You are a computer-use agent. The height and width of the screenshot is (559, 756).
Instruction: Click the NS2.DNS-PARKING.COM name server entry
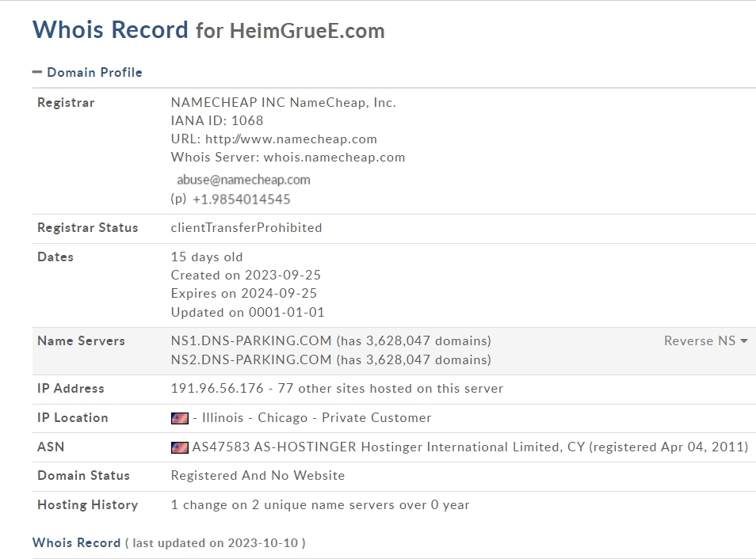click(330, 360)
